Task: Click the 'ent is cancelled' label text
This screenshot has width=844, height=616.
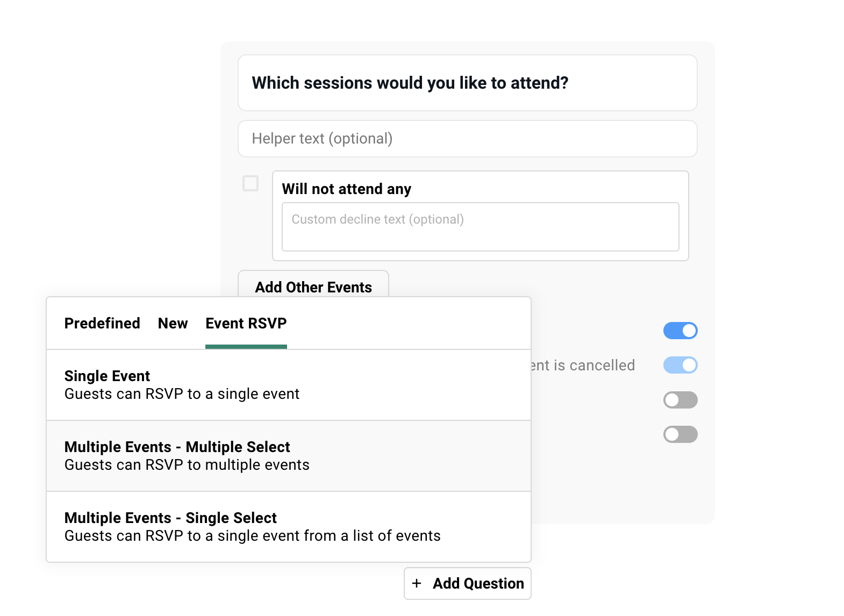Action: point(583,365)
